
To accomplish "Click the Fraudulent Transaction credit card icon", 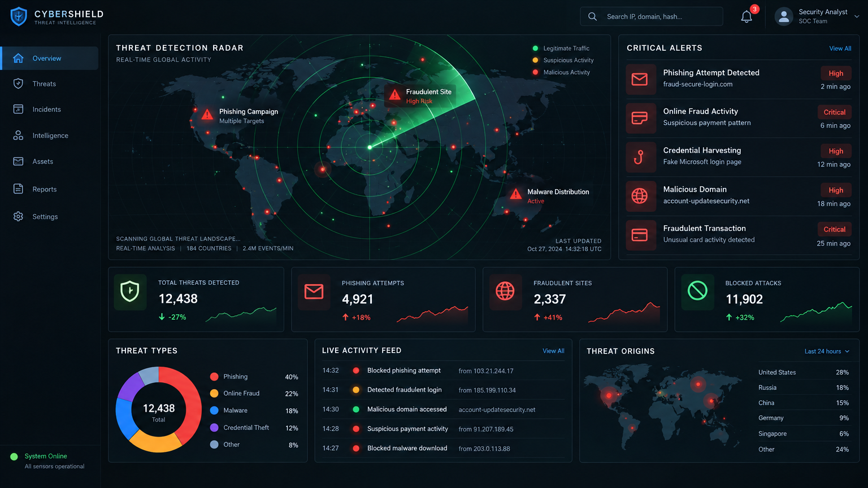I will tap(640, 235).
